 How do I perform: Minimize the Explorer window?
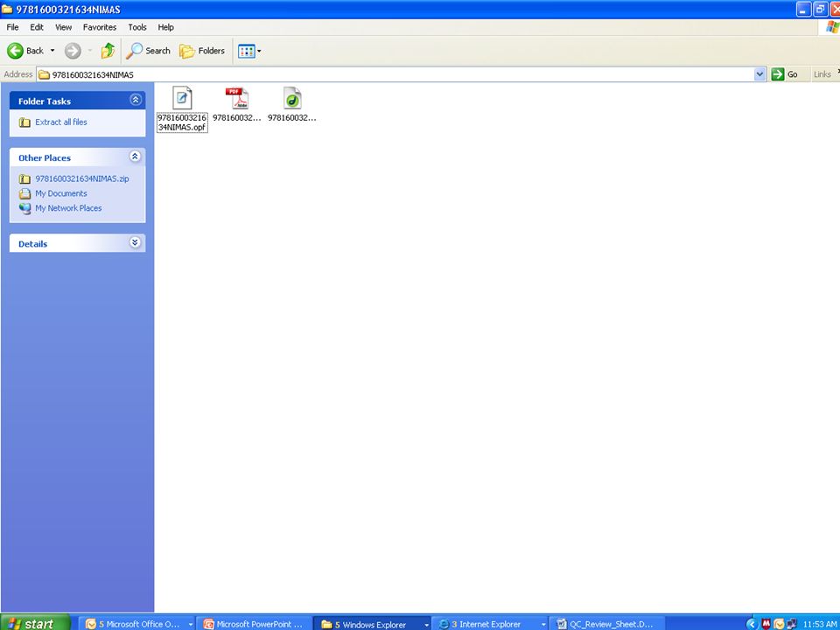[x=803, y=9]
